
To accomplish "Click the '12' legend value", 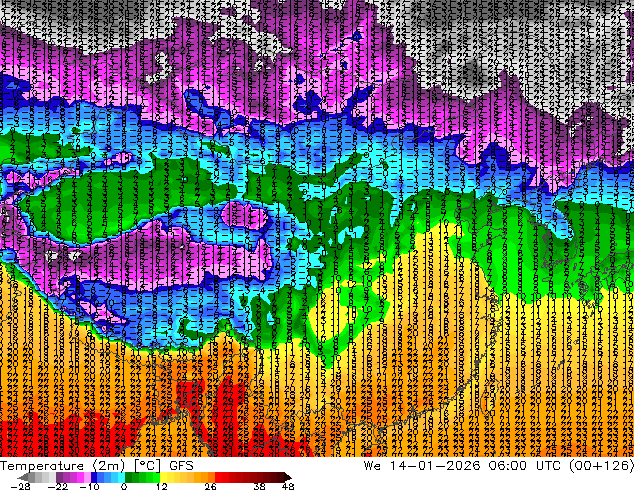I will tap(162, 486).
